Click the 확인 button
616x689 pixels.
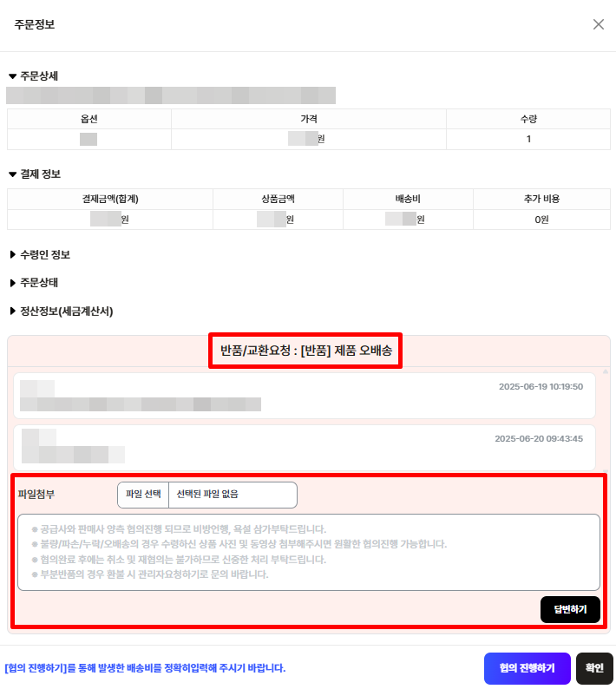click(x=594, y=668)
